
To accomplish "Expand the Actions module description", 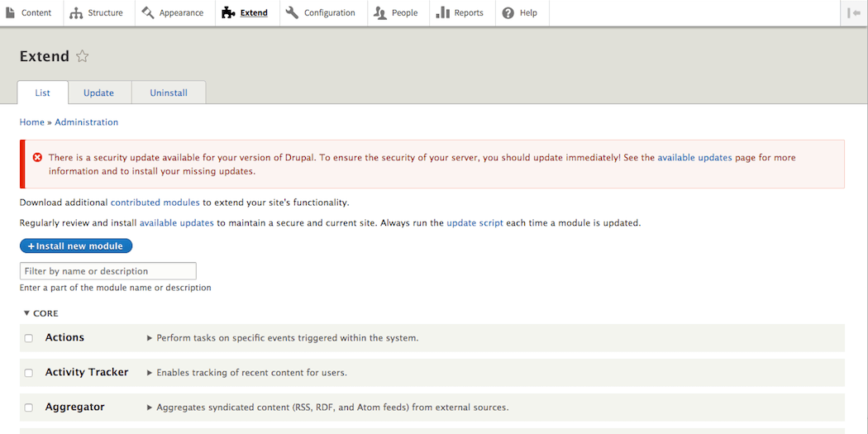I will pyautogui.click(x=150, y=338).
